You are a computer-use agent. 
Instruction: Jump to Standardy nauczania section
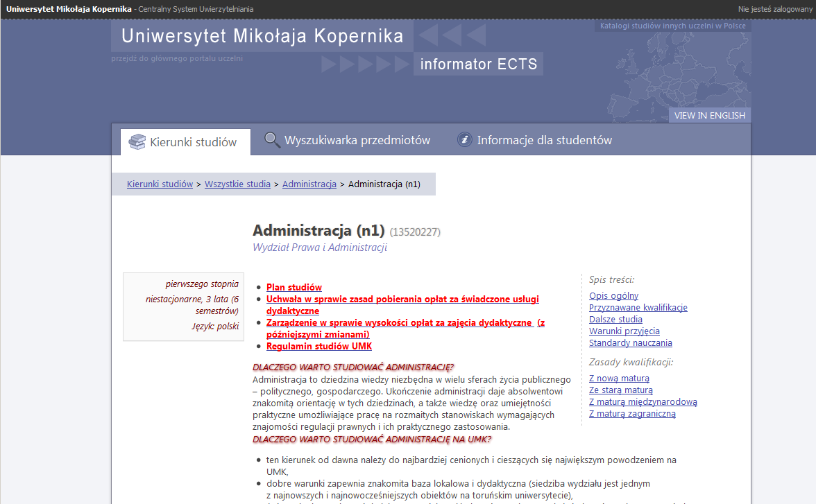pos(630,342)
